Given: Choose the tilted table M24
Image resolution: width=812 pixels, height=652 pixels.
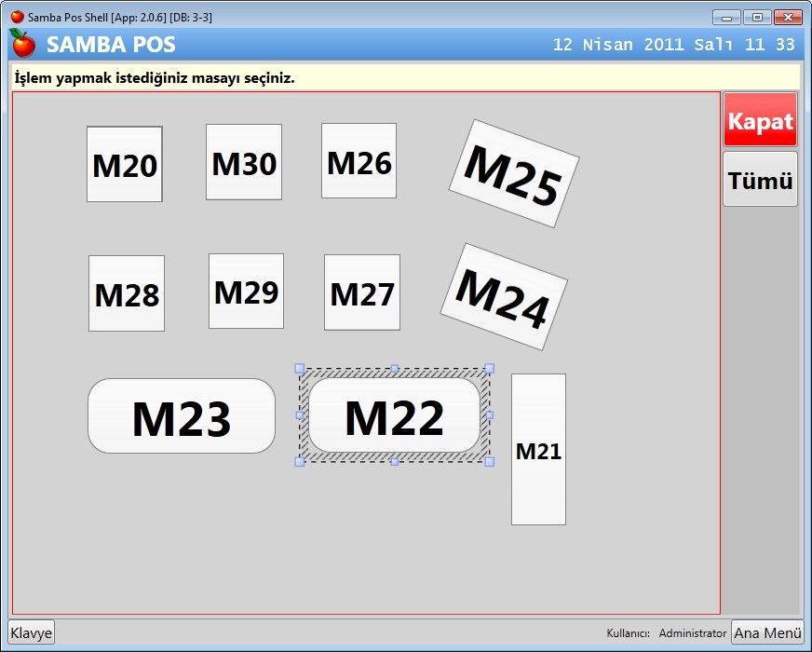Looking at the screenshot, I should [x=504, y=297].
